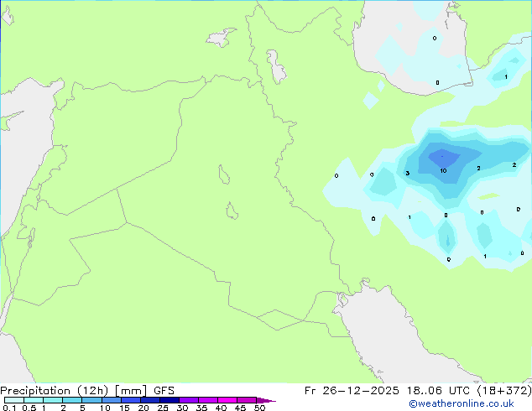
Task: Choose the 40–45 mm magenta legend swatch
Action: point(227,400)
